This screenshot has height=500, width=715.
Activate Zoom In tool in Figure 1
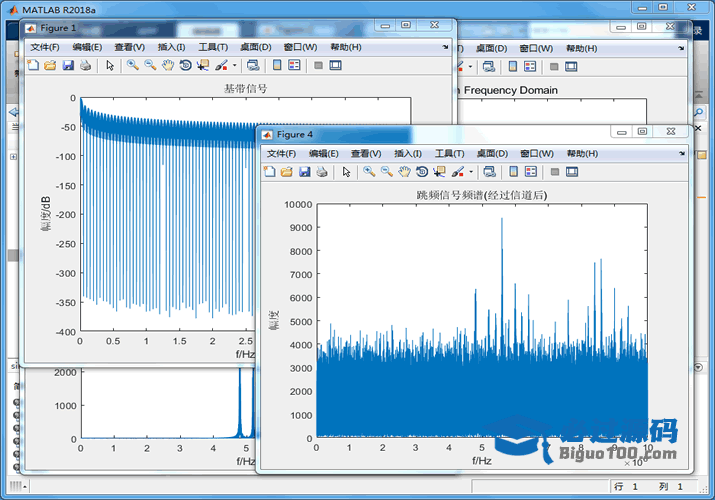point(133,65)
